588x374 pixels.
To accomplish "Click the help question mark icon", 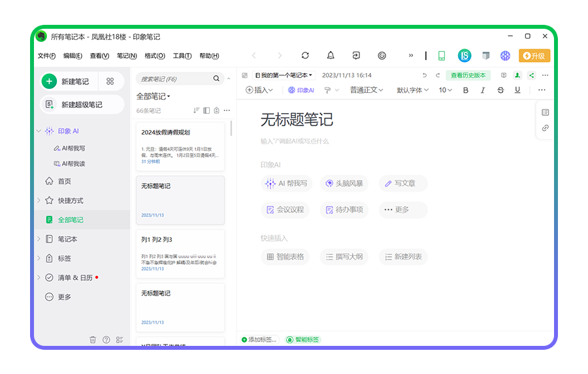I will (106, 339).
